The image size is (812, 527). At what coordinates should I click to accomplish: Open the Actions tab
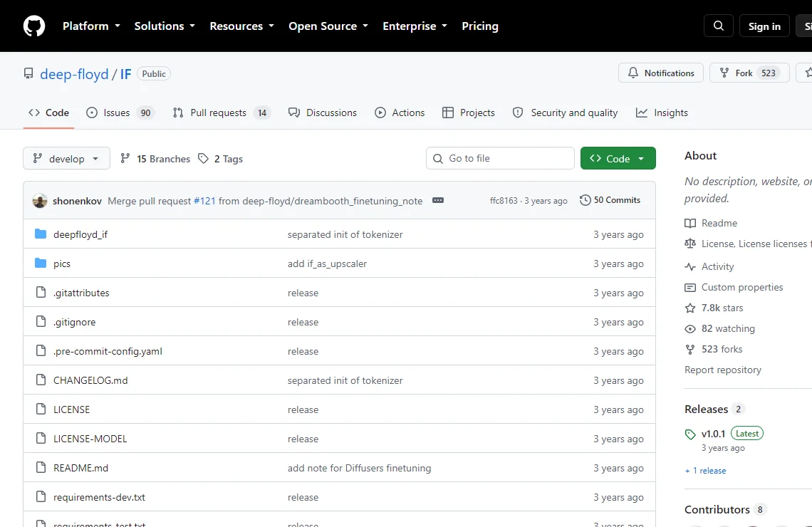[x=400, y=113]
